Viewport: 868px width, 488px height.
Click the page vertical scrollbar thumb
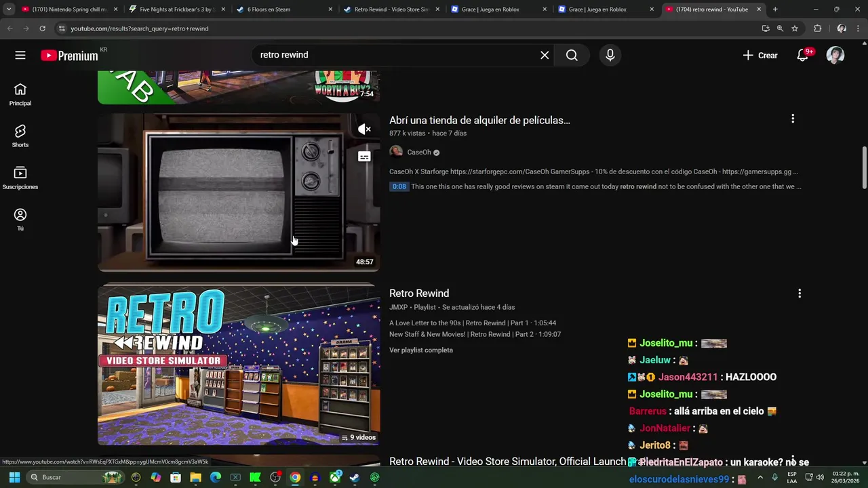click(864, 167)
